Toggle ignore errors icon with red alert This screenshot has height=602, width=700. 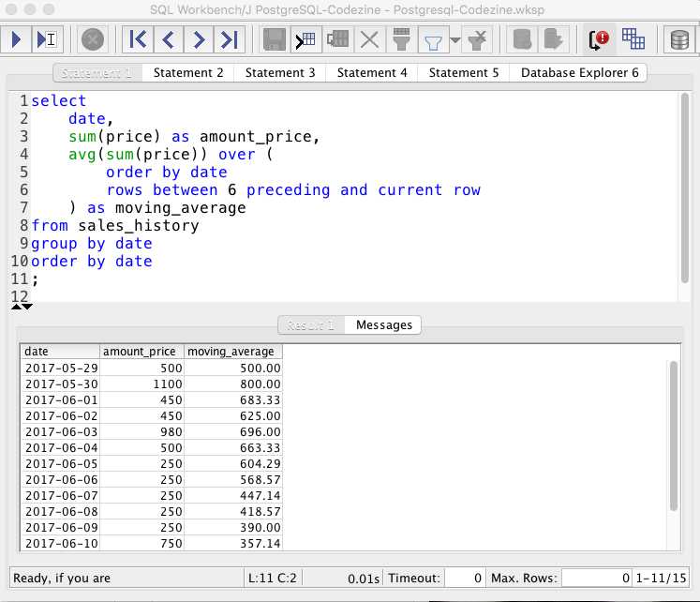(597, 39)
